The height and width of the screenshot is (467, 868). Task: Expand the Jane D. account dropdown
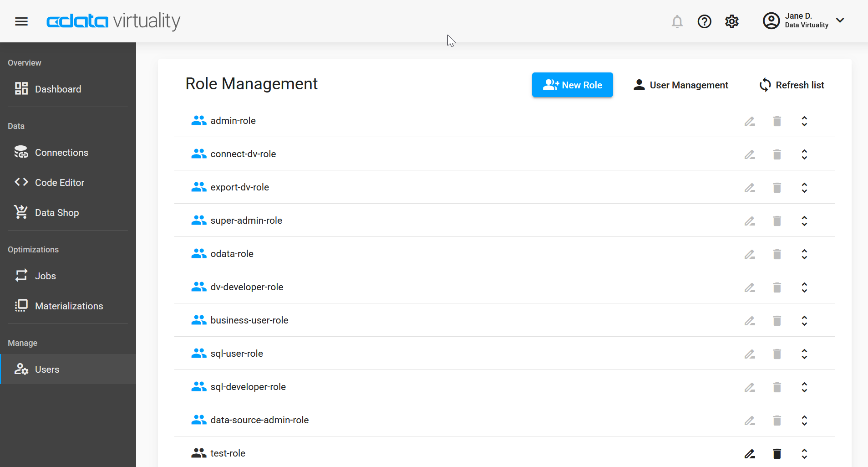tap(840, 20)
